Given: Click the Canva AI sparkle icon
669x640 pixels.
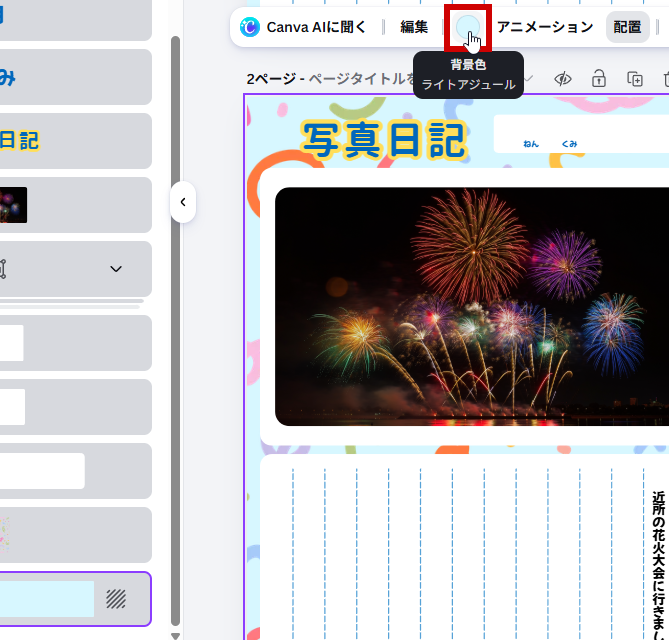Looking at the screenshot, I should click(x=250, y=27).
